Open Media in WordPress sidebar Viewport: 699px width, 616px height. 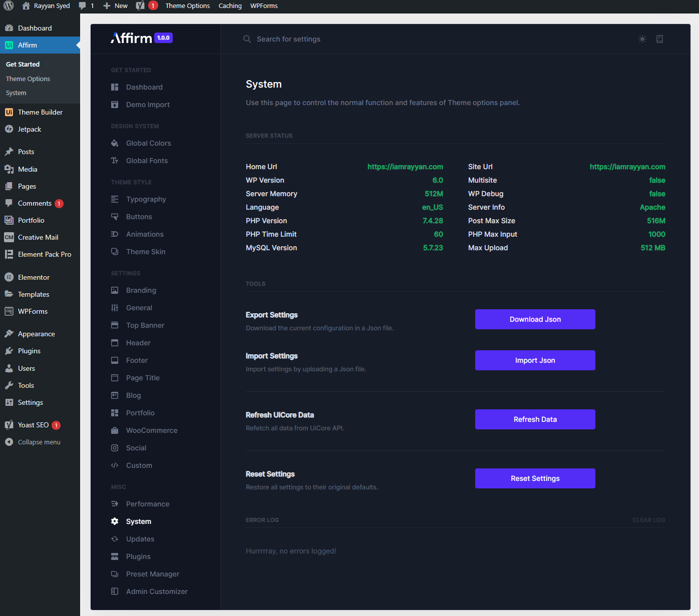pos(40,169)
